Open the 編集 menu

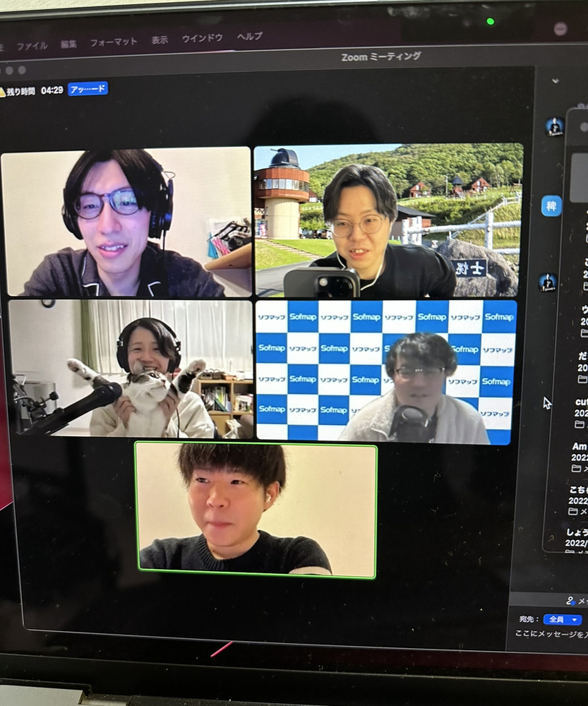(x=68, y=44)
